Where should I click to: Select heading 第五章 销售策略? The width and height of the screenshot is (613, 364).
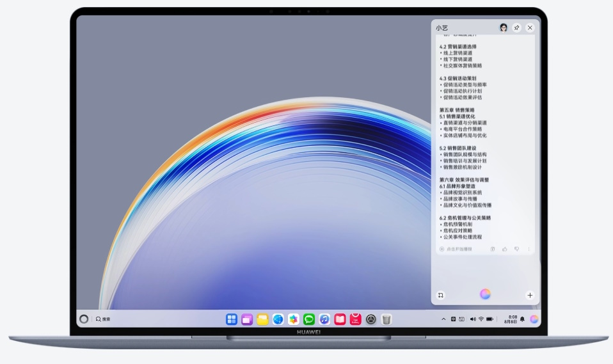(x=457, y=110)
